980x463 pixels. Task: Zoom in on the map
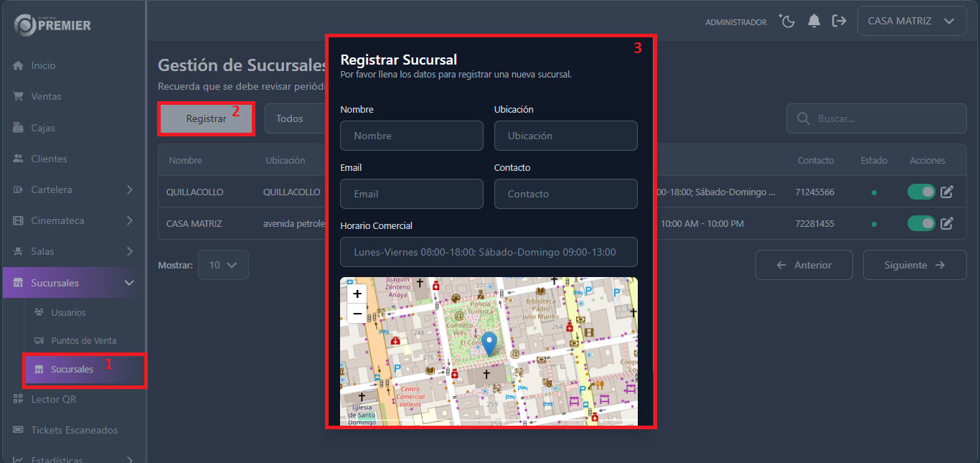357,294
